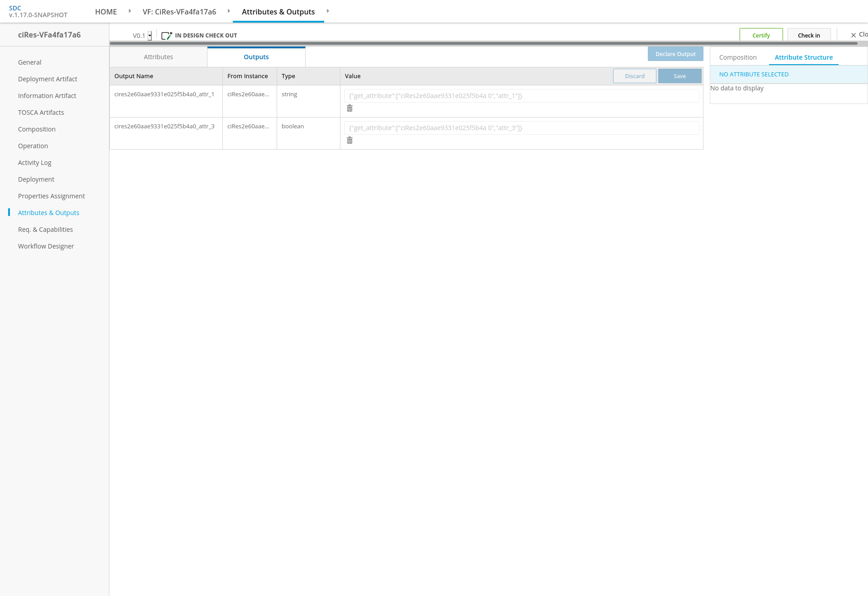Open Operation in the sidebar
This screenshot has height=596, width=868.
tap(33, 146)
